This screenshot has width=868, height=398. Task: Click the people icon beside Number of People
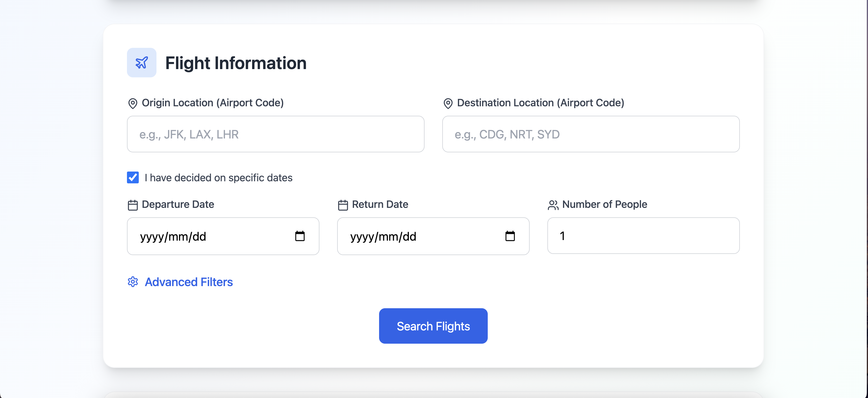tap(553, 205)
